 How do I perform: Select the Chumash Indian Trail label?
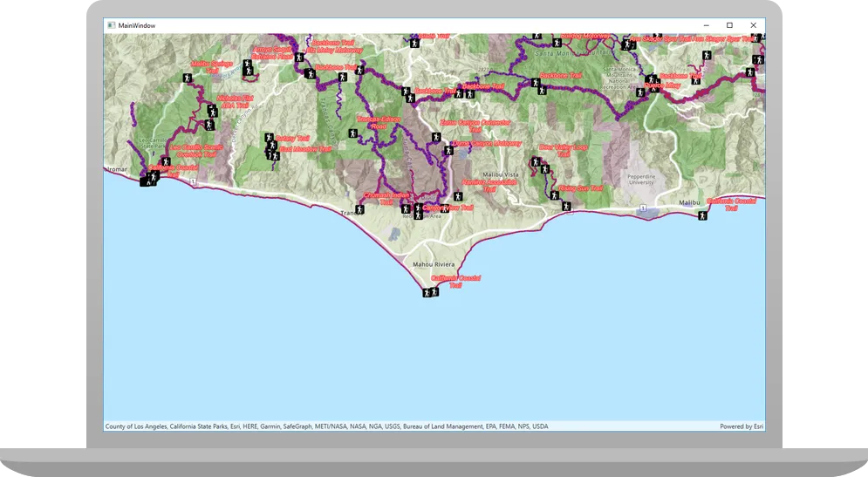386,198
